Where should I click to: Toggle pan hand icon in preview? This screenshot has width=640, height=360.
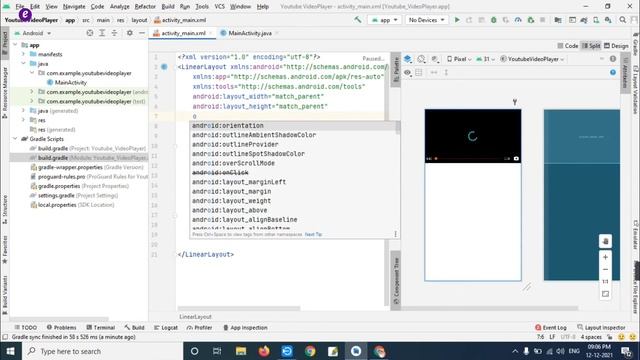605,241
